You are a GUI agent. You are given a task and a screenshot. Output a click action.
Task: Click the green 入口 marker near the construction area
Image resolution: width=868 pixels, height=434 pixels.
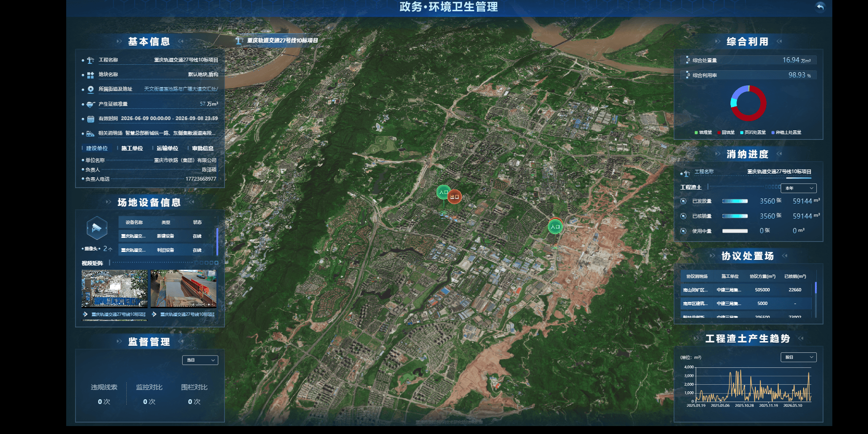[x=555, y=227]
